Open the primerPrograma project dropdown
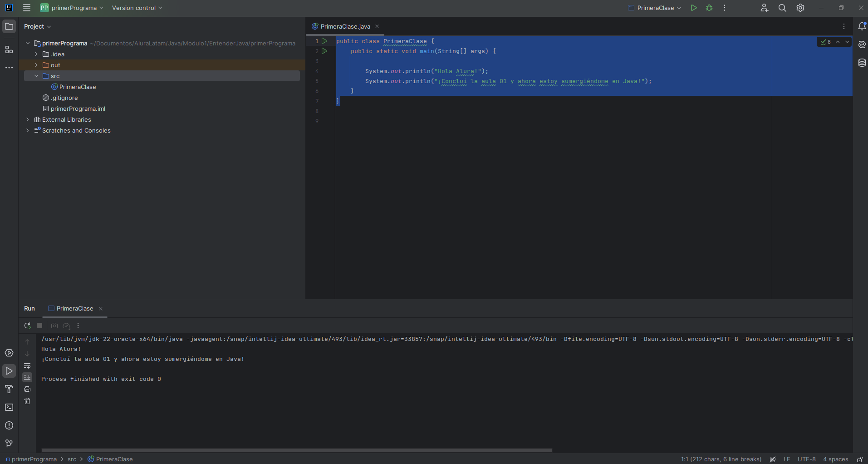 click(x=72, y=8)
